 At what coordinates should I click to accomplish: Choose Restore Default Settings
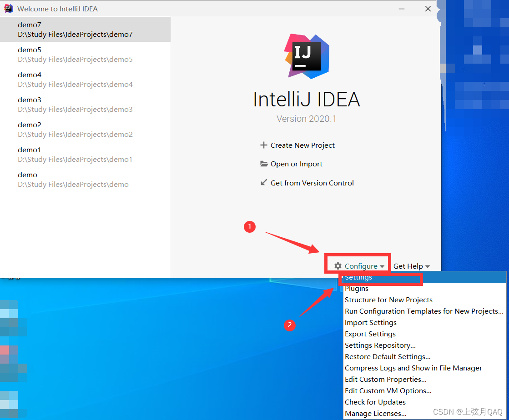424,356
